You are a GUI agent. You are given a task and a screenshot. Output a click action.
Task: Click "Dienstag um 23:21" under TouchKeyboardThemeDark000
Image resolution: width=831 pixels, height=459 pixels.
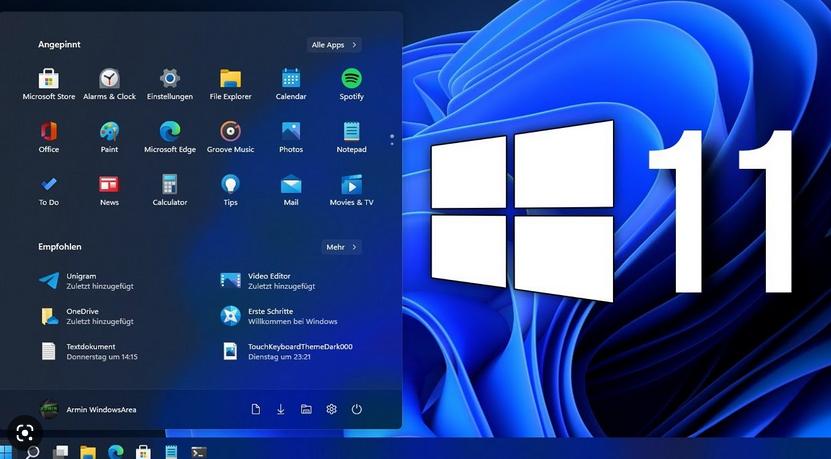pyautogui.click(x=279, y=357)
